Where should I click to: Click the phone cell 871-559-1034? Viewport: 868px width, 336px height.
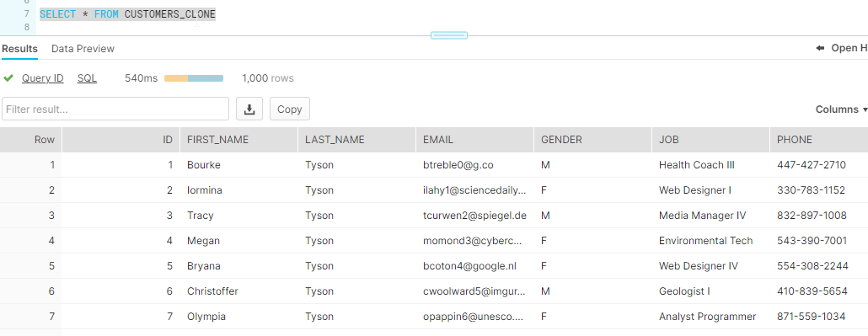click(x=811, y=317)
